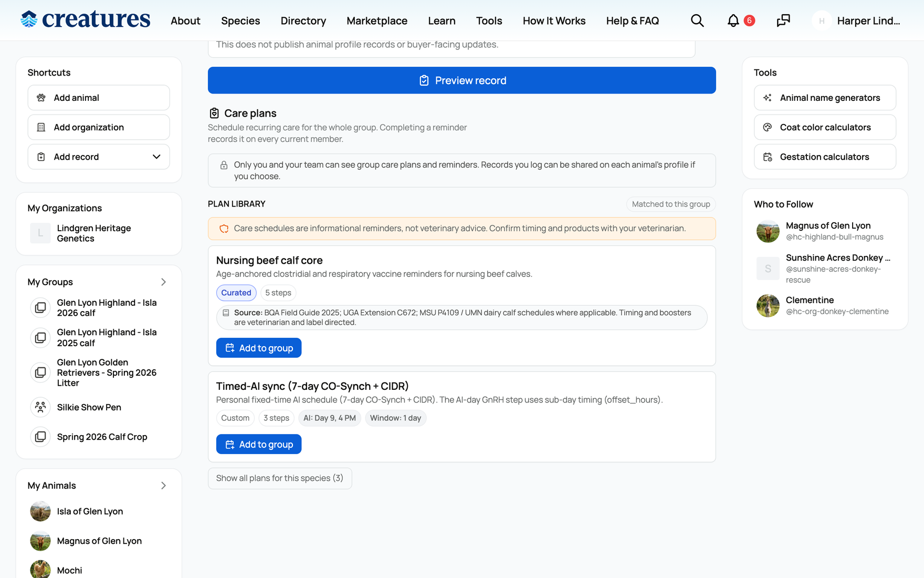Viewport: 924px width, 578px height.
Task: Click Clementine donkey avatar
Action: (x=768, y=305)
